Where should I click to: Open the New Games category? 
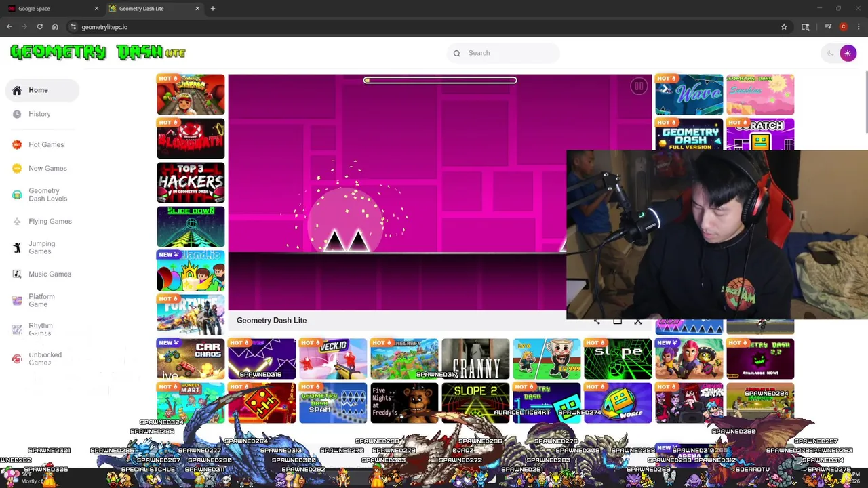(x=47, y=168)
